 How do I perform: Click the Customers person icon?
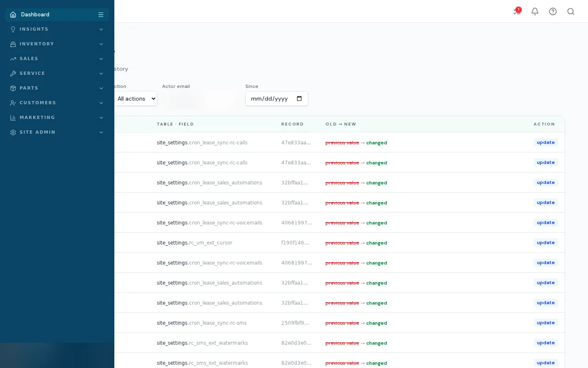[13, 103]
